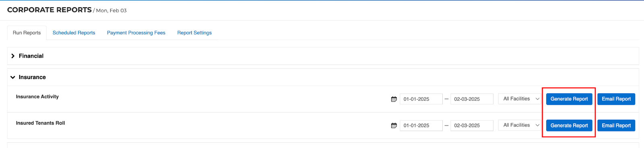Select the Run Reports tab
Screen dimensions: 644x148
pos(27,33)
